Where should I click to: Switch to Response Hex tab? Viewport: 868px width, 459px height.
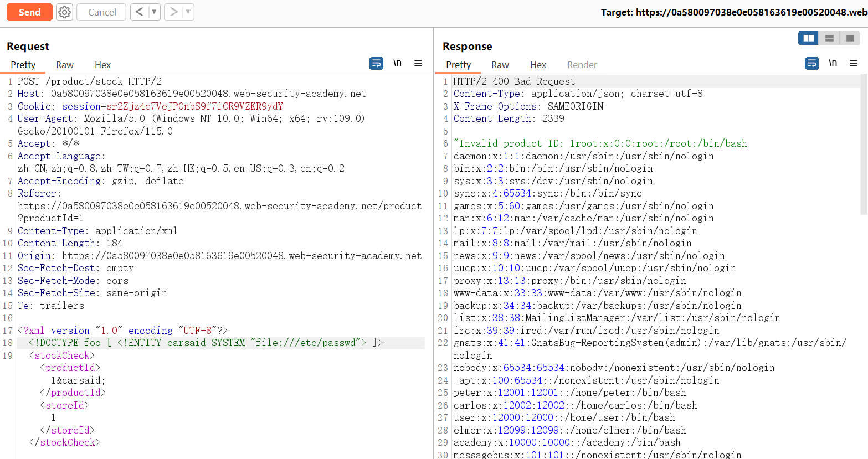(538, 65)
